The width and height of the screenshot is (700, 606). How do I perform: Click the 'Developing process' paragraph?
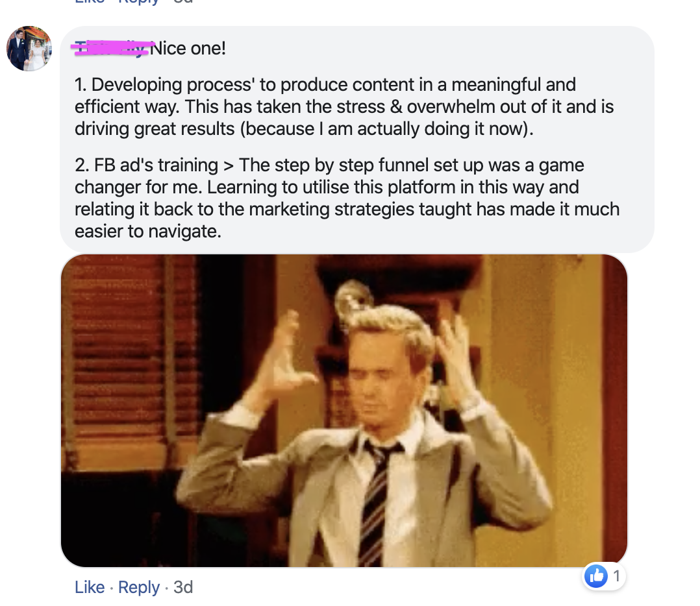(344, 106)
